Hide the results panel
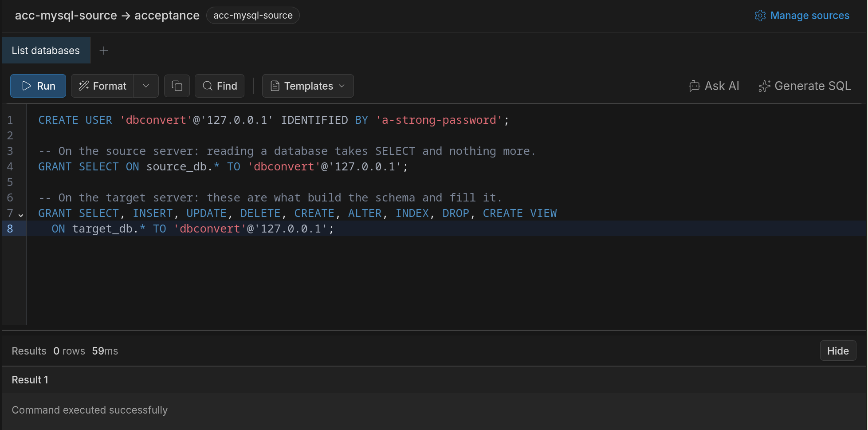Viewport: 868px width, 430px height. pyautogui.click(x=838, y=351)
